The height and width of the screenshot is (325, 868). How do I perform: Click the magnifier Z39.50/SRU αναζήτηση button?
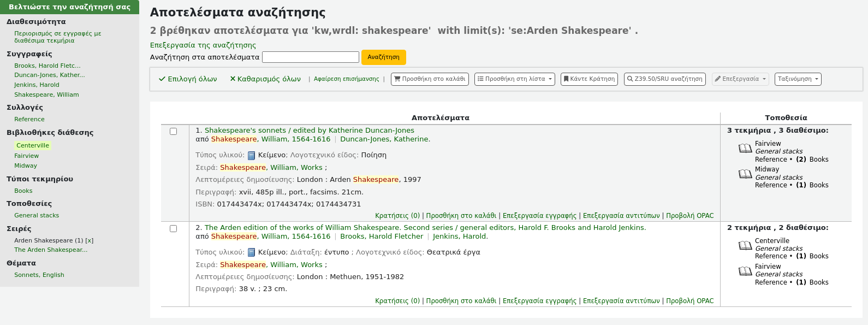click(x=664, y=79)
